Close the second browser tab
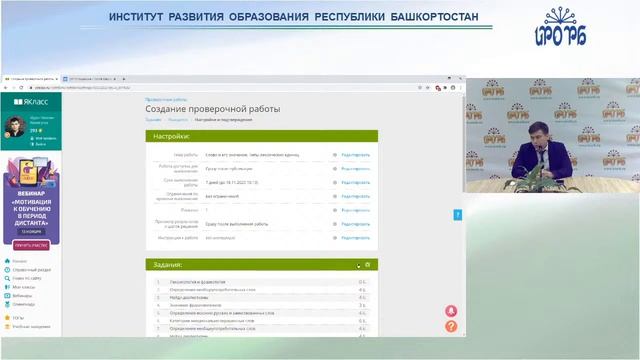640x360 pixels. (115, 79)
